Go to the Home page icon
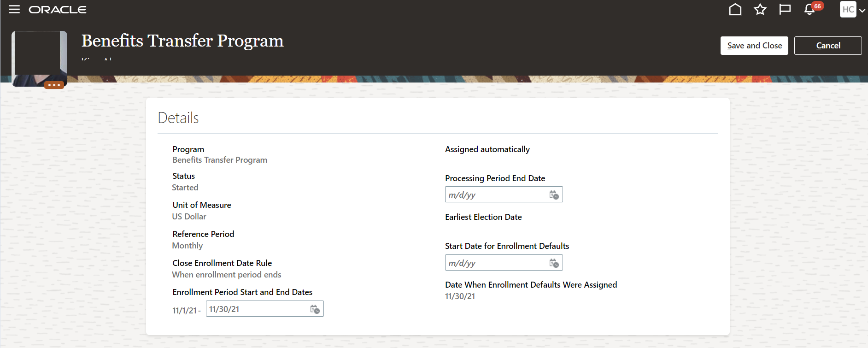868x348 pixels. [735, 10]
